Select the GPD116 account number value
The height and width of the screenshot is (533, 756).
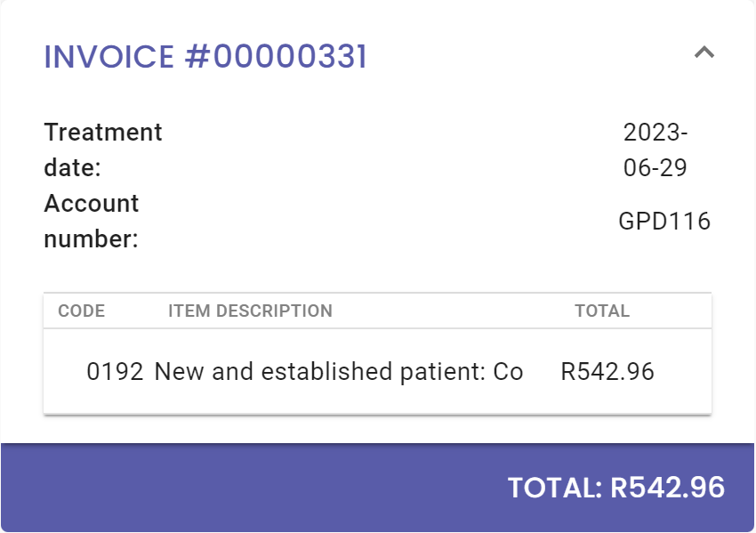coord(664,221)
